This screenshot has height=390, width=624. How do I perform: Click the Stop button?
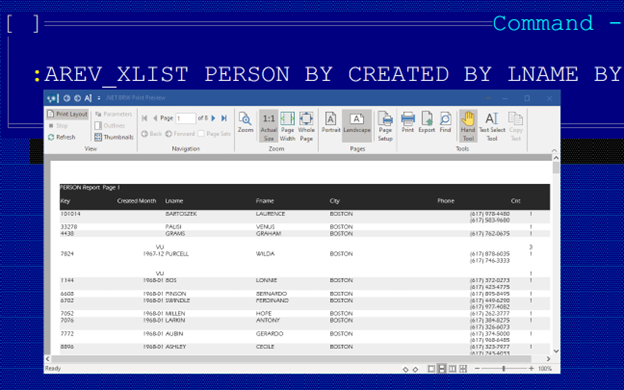coord(58,126)
